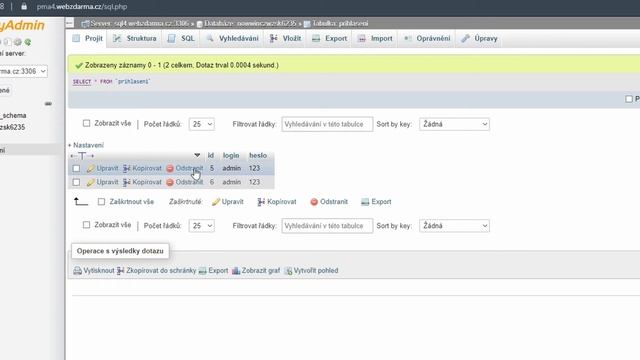This screenshot has width=640, height=360.
Task: Click Kopírovat link for row id 6
Action: click(x=147, y=182)
